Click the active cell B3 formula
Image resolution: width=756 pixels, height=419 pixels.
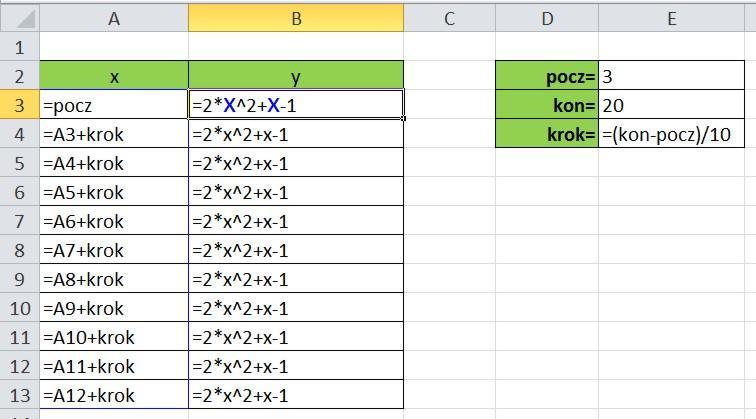point(296,105)
